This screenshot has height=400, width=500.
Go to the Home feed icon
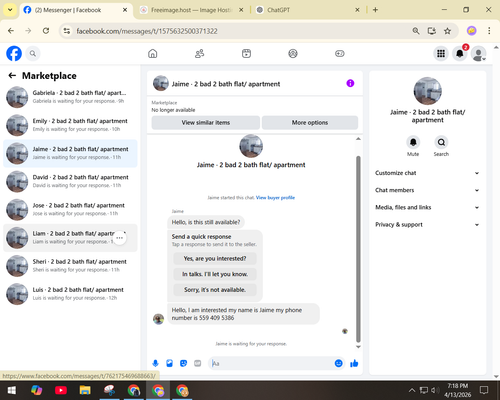point(153,53)
